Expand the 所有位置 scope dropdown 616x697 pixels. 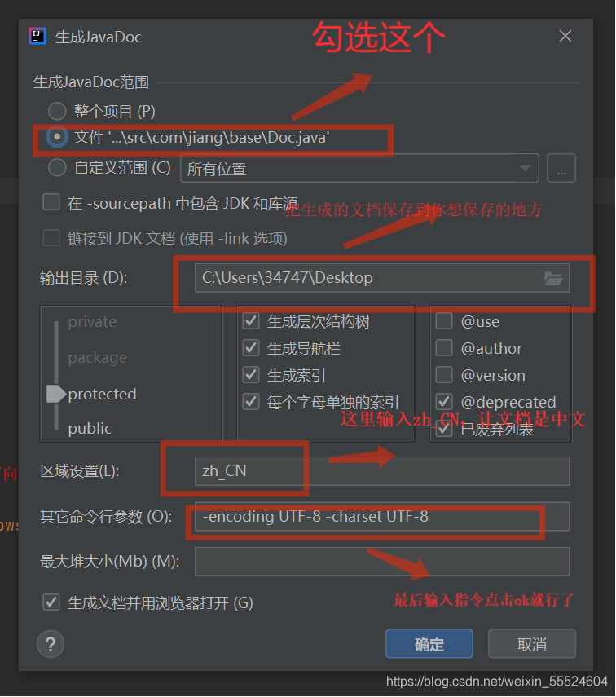pos(359,169)
